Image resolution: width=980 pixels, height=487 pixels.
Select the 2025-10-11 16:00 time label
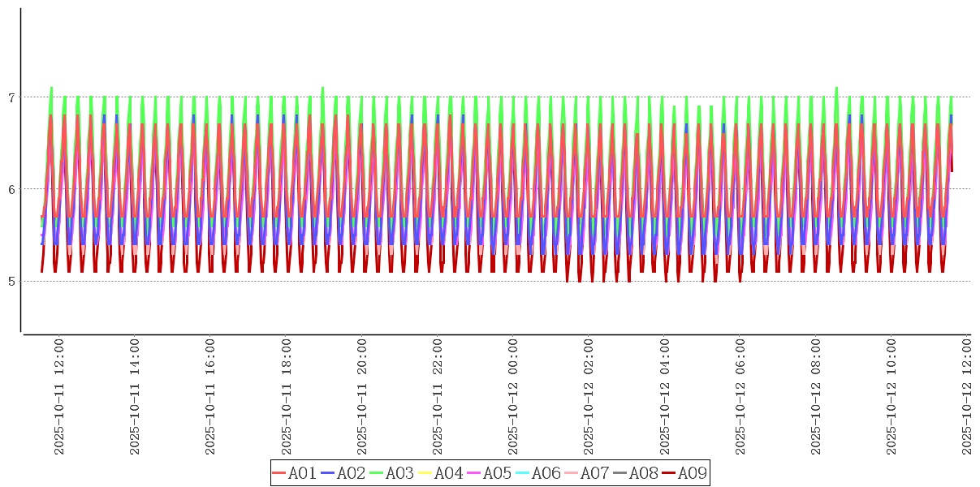[210, 397]
